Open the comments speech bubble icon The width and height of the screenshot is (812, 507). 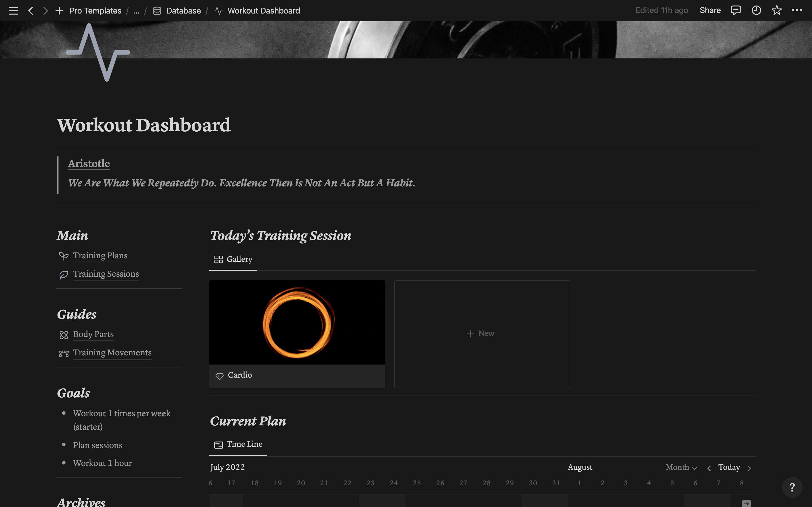(x=735, y=10)
